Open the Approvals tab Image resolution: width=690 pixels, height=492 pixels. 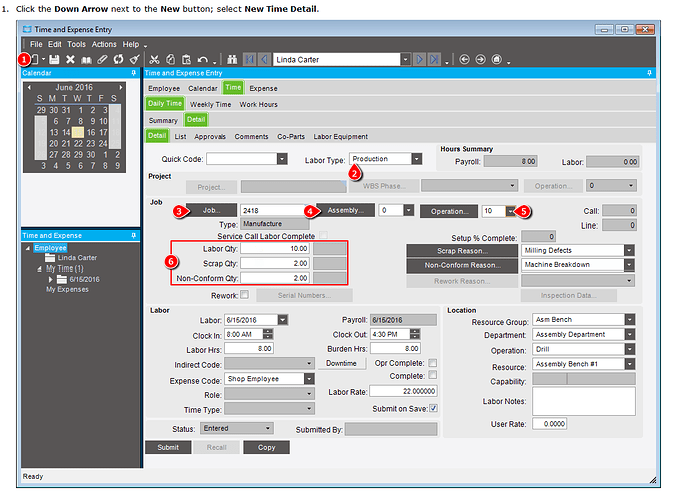pyautogui.click(x=210, y=137)
